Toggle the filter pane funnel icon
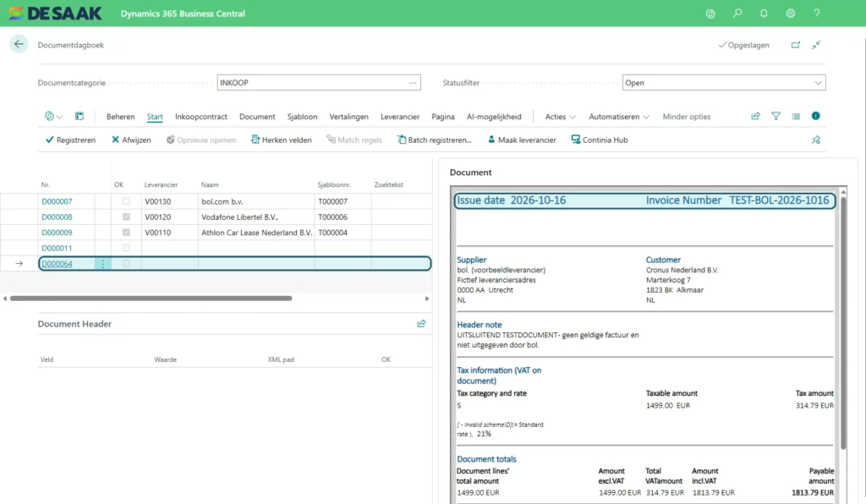This screenshot has width=866, height=504. point(776,116)
